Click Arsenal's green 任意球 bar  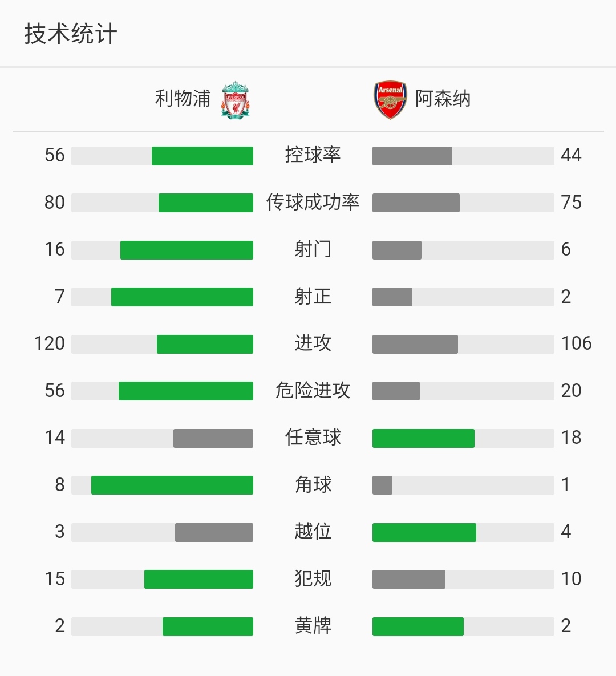tap(423, 438)
